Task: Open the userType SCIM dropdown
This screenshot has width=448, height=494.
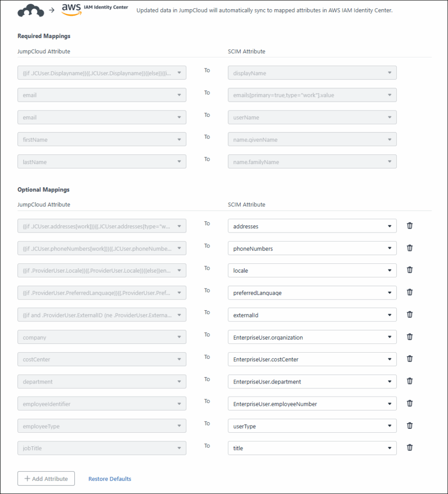Action: coord(312,426)
